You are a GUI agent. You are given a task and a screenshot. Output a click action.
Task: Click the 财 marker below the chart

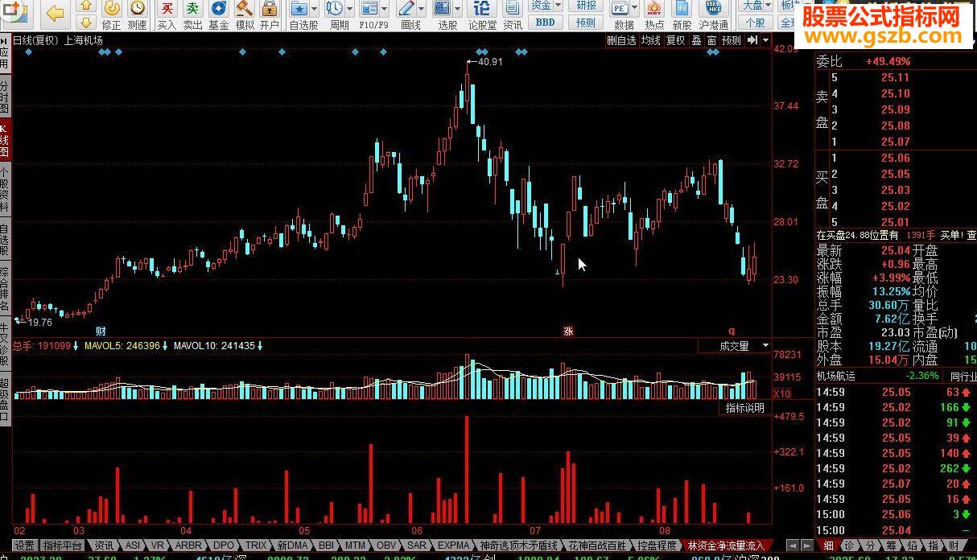[101, 331]
